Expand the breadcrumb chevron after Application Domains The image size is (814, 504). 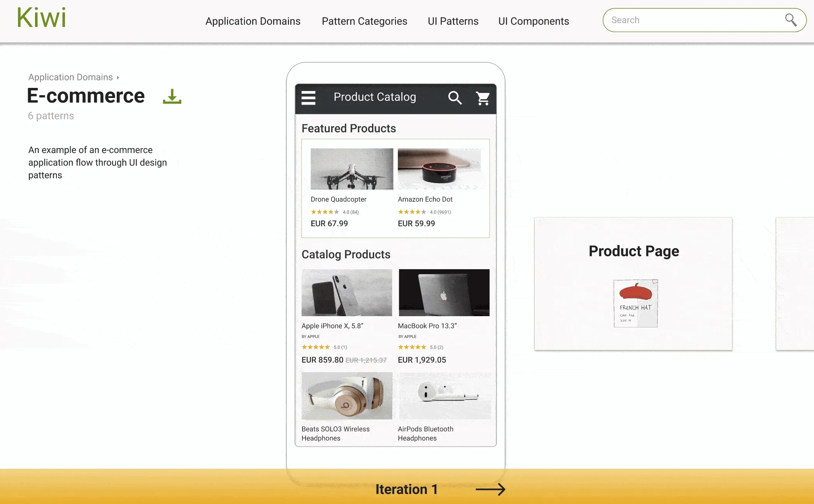[x=118, y=77]
